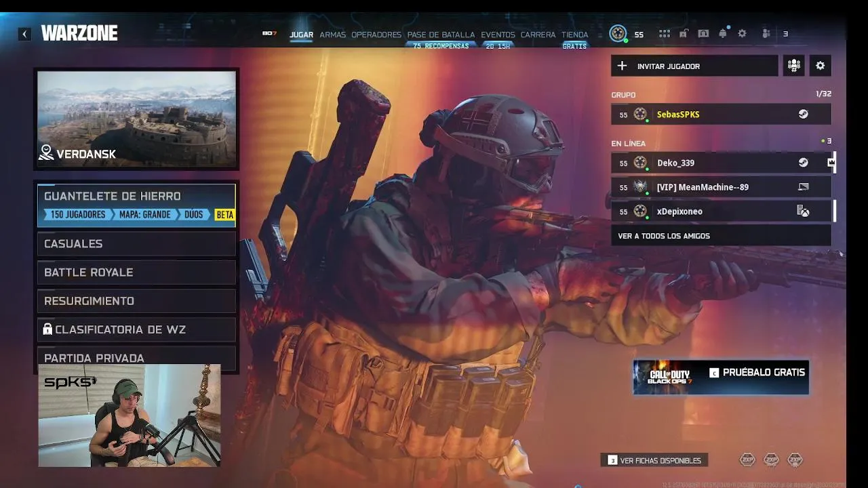
Task: Open the CARRERA tab
Action: click(x=538, y=35)
